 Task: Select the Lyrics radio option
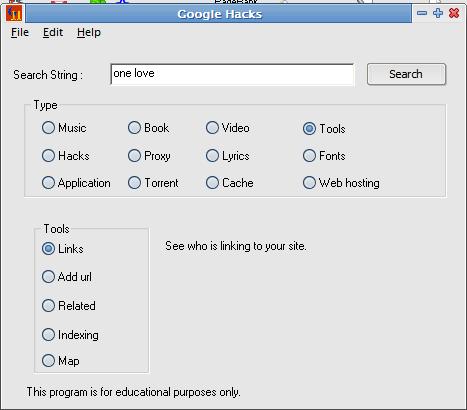[228, 156]
